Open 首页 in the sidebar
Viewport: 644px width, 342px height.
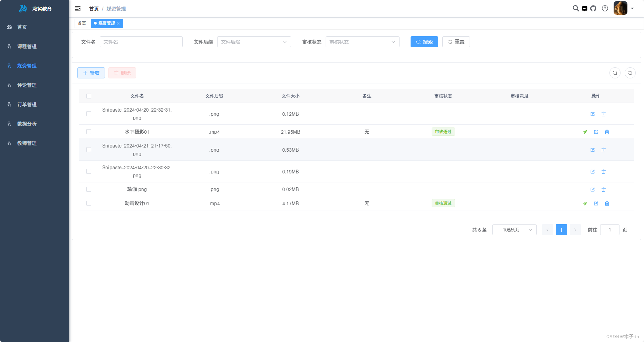point(35,27)
